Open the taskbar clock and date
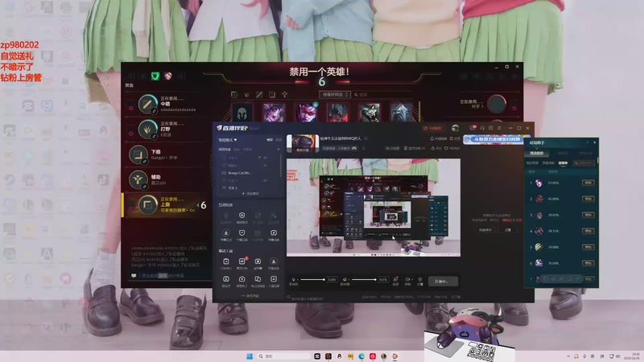The height and width of the screenshot is (362, 644). (631, 356)
